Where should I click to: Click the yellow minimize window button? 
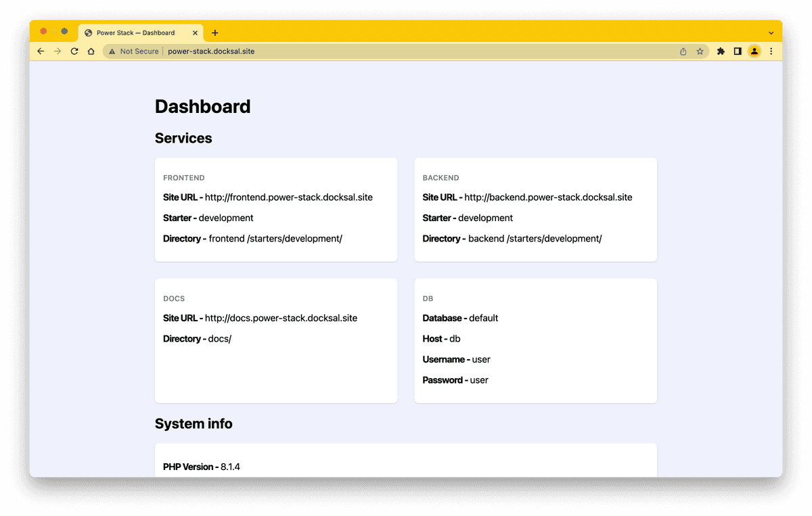coord(54,31)
